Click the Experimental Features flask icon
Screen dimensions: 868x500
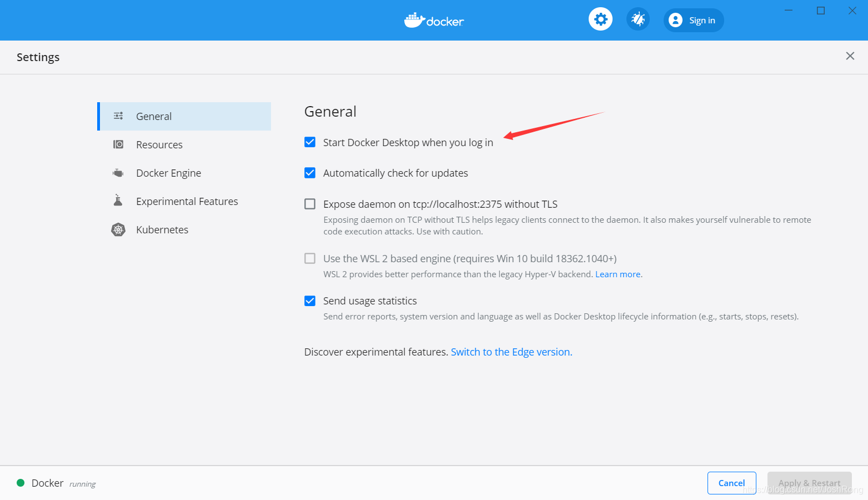(118, 200)
